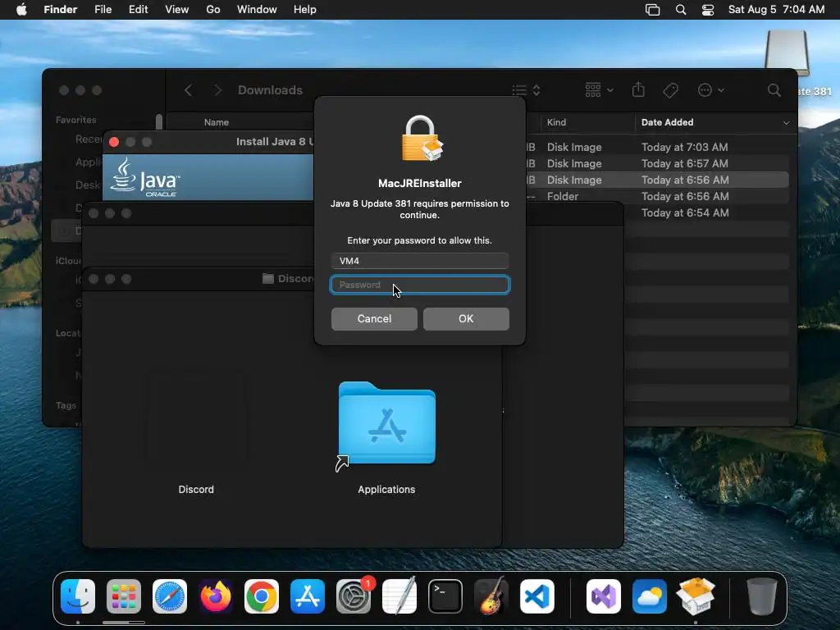Click the lock icon in the installer dialog
The height and width of the screenshot is (630, 840).
(x=421, y=138)
